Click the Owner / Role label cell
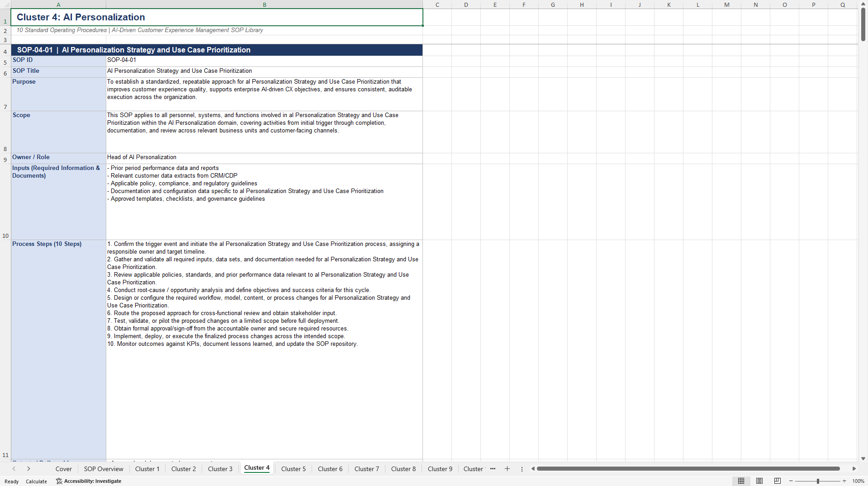 coord(58,158)
